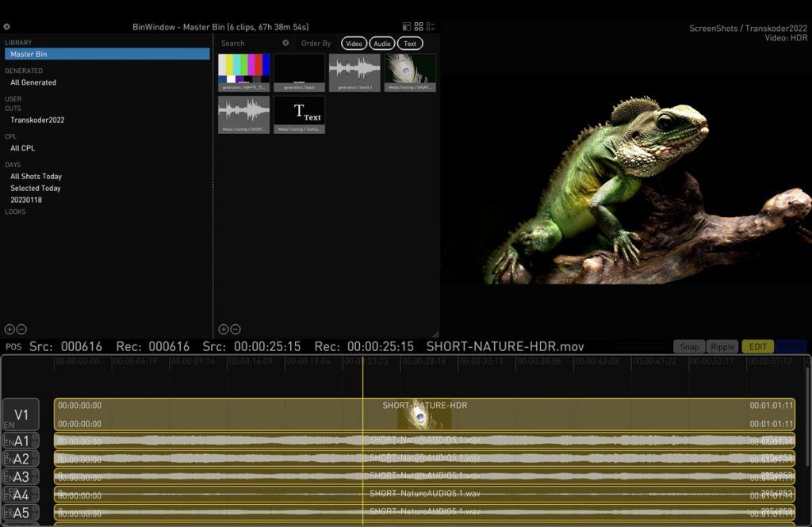The image size is (812, 527).
Task: Click in the Search field
Action: click(x=250, y=44)
